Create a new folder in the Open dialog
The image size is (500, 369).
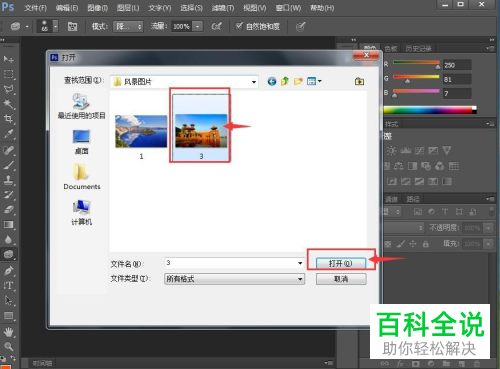298,81
